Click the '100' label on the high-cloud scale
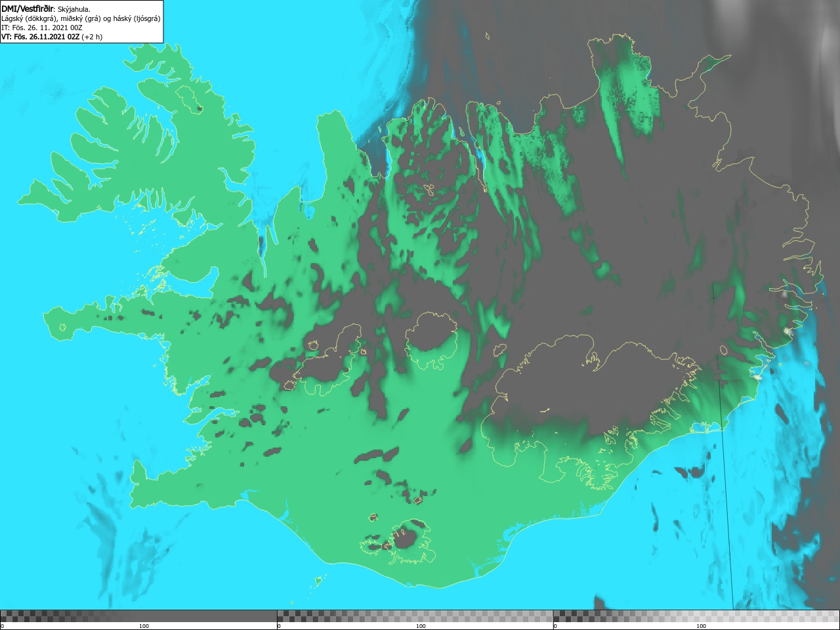Viewport: 840px width, 630px height. (701, 626)
